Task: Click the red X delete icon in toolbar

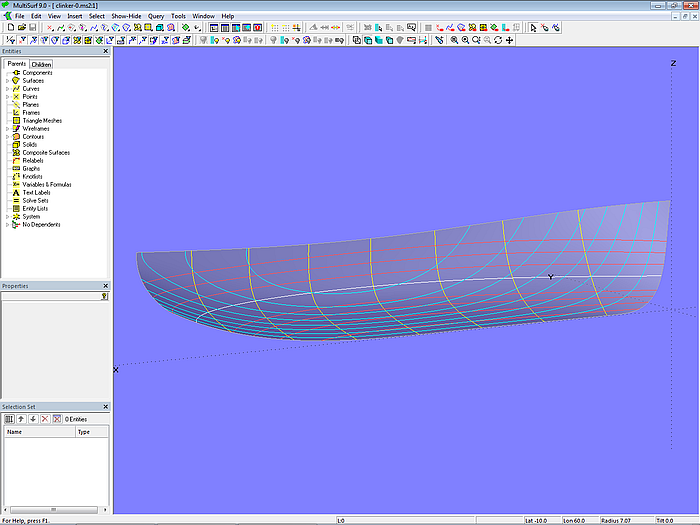Action: tap(50, 28)
